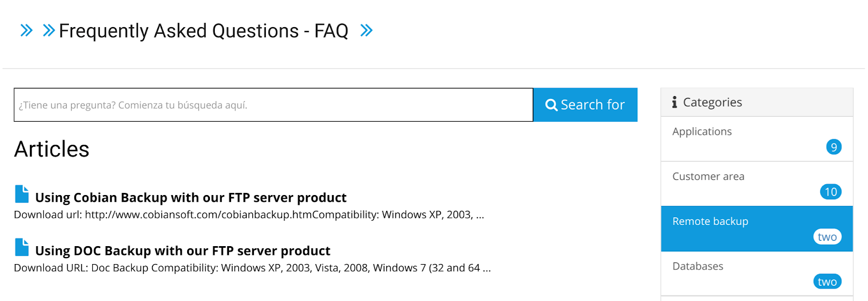
Task: Click the magnifier icon in Search button
Action: pos(551,105)
